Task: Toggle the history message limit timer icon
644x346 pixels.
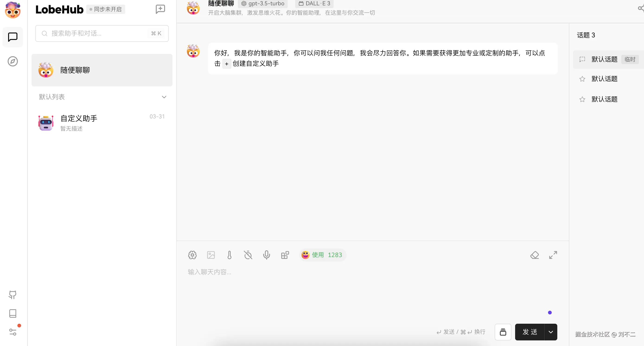Action: (248, 255)
